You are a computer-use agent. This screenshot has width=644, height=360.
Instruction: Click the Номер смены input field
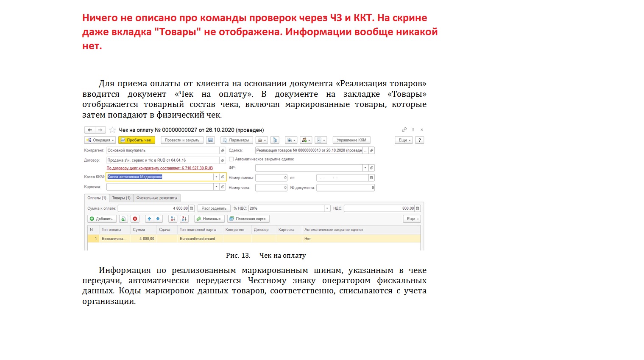pos(271,178)
